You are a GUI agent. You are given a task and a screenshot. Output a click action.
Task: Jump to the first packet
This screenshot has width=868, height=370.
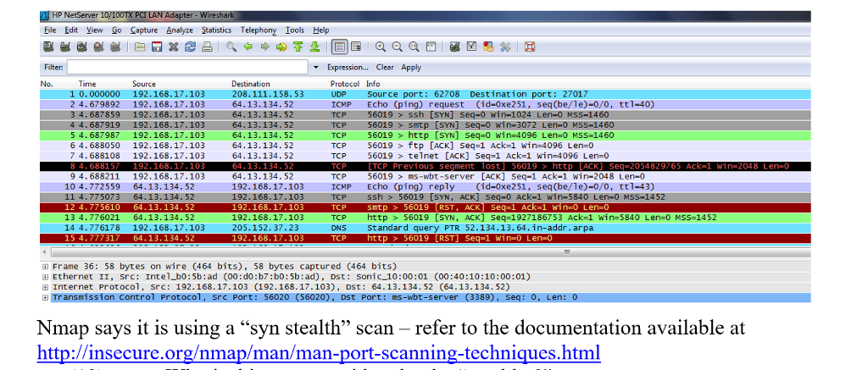click(298, 47)
